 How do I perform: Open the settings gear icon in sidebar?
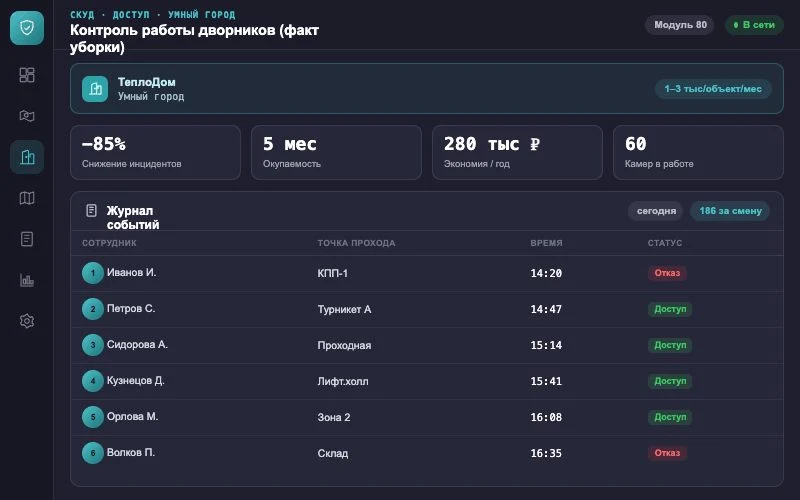coord(27,321)
